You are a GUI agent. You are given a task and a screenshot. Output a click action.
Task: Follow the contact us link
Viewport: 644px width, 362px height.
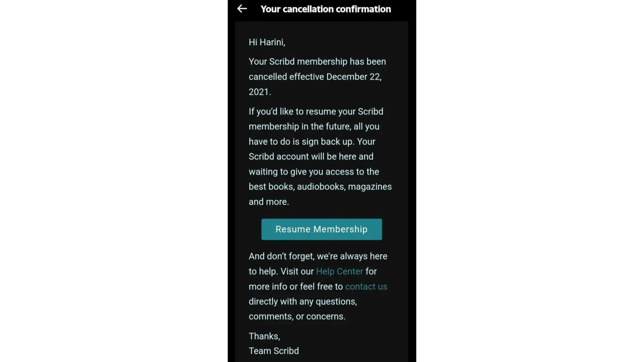[x=366, y=287]
